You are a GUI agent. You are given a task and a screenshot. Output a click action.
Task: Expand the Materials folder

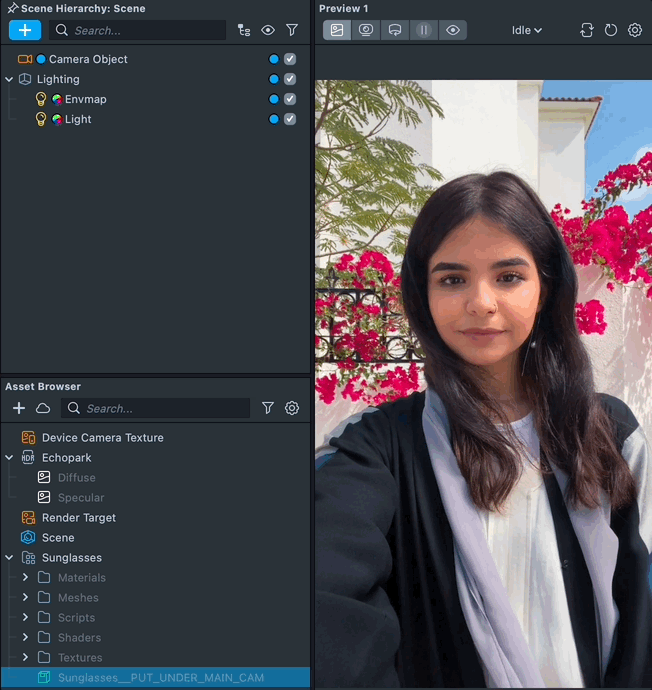click(x=25, y=577)
